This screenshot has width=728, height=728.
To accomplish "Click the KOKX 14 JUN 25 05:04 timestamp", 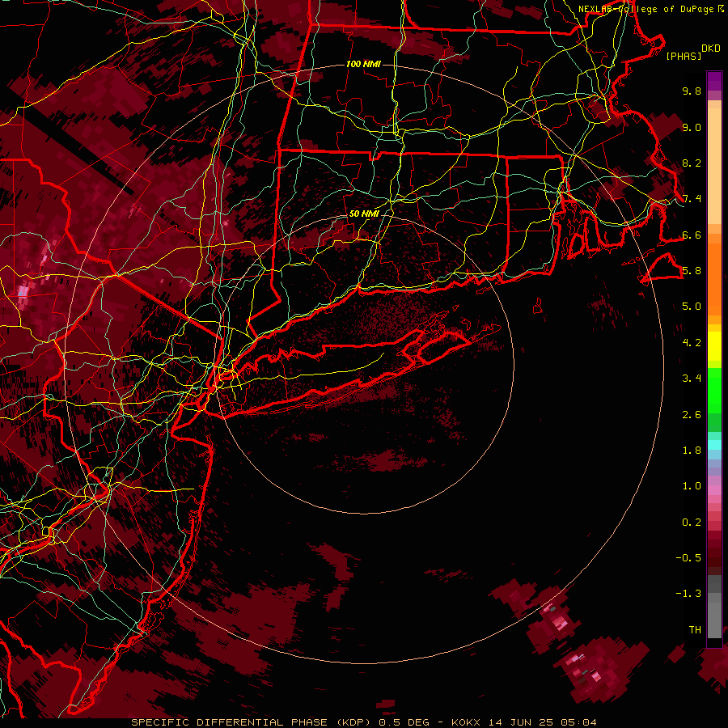I will click(x=523, y=722).
